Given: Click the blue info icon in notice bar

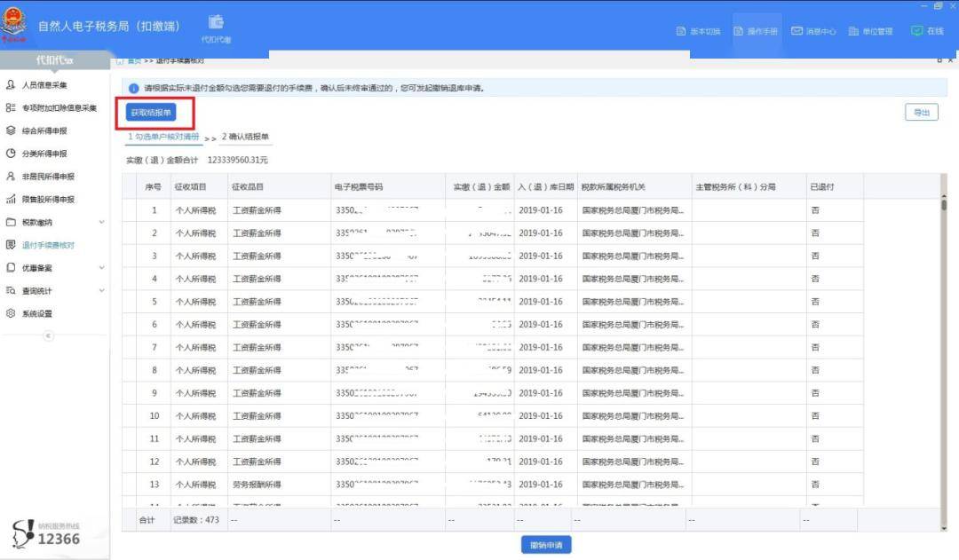Looking at the screenshot, I should (x=133, y=88).
